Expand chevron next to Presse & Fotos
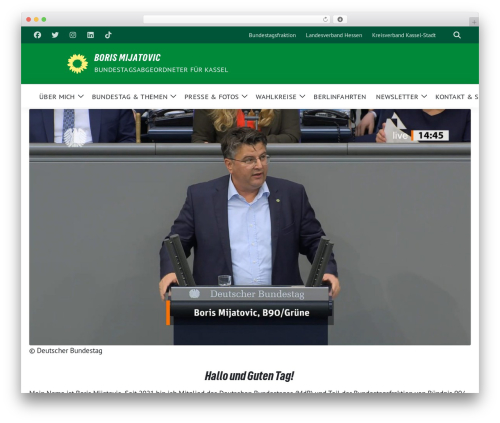This screenshot has height=423, width=500. [x=245, y=96]
